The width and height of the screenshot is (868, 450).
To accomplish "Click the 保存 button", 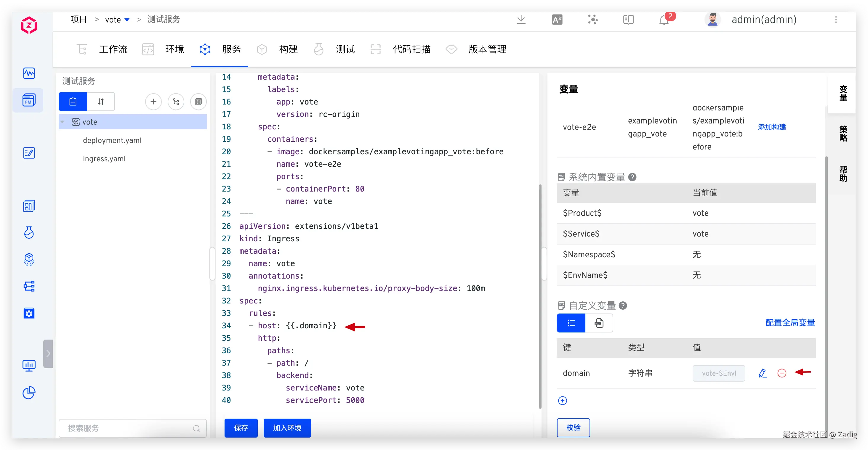I will 241,428.
